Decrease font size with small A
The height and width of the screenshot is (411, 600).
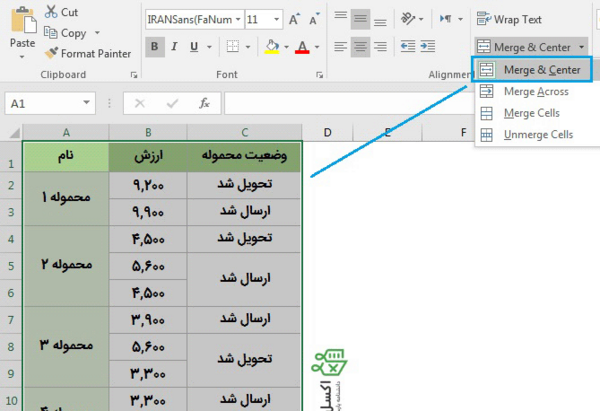click(x=314, y=19)
